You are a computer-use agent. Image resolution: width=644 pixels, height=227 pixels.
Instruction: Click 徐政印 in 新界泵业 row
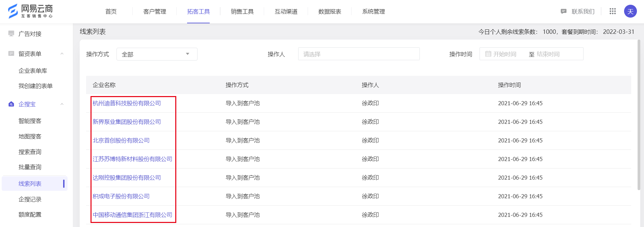[x=370, y=122]
